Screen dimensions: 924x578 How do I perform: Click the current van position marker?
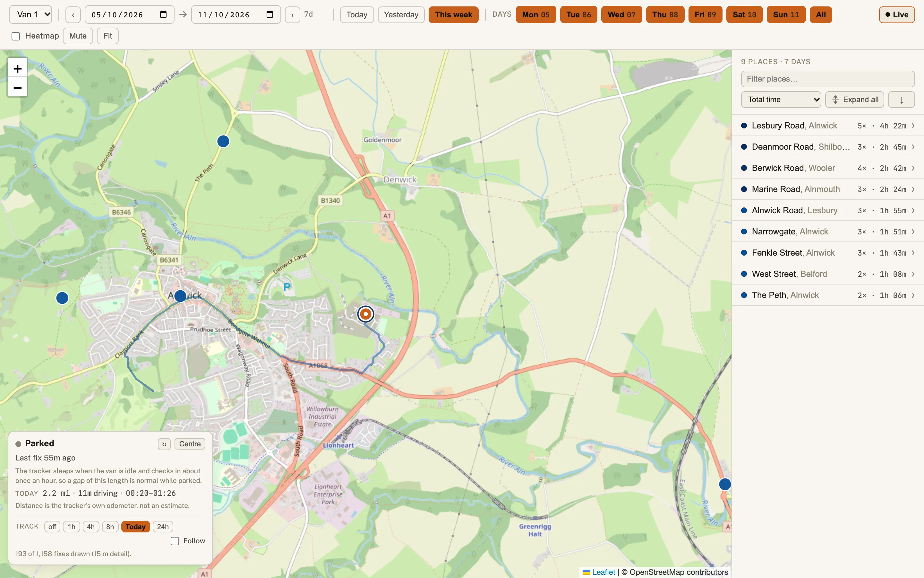pyautogui.click(x=365, y=314)
